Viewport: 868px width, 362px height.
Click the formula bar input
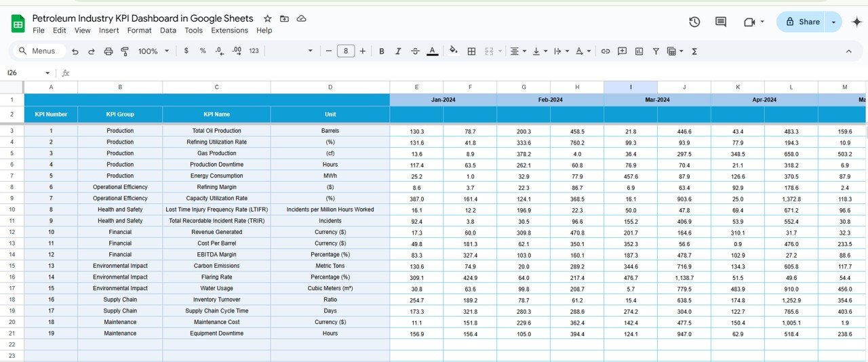(x=468, y=73)
